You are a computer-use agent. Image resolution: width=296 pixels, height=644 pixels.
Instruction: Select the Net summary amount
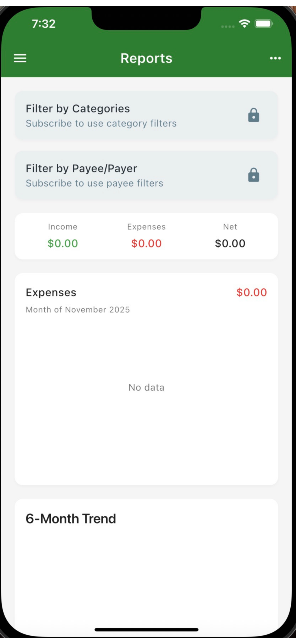tap(230, 243)
